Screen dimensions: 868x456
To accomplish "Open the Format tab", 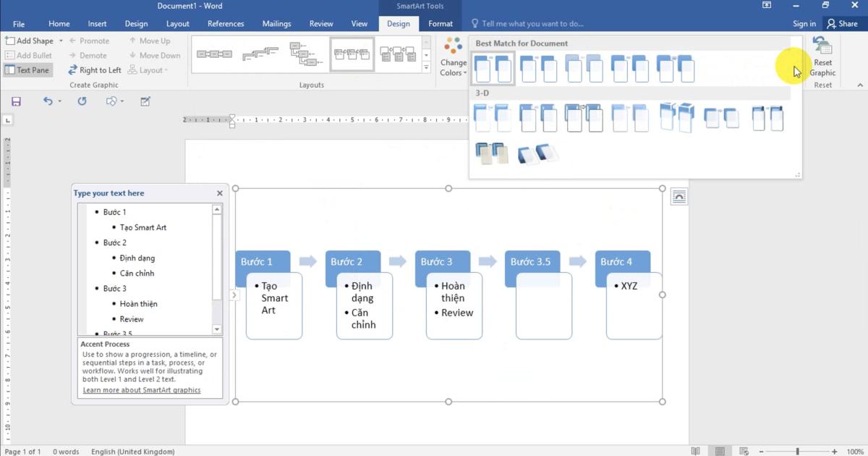I will pos(440,24).
